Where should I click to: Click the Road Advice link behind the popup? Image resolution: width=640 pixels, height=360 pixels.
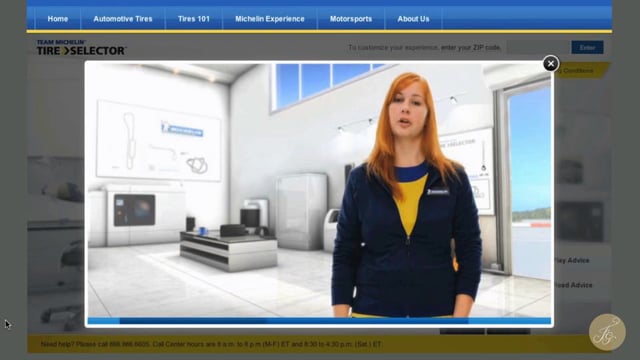[573, 285]
